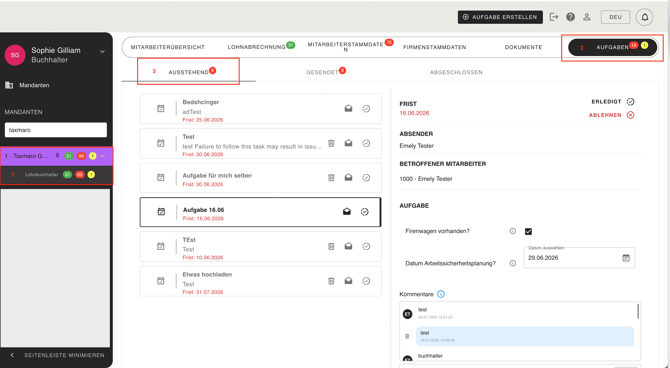Screen dimensions: 670x368
Task: Click the Mandanten building icon in sidebar
Action: click(9, 85)
